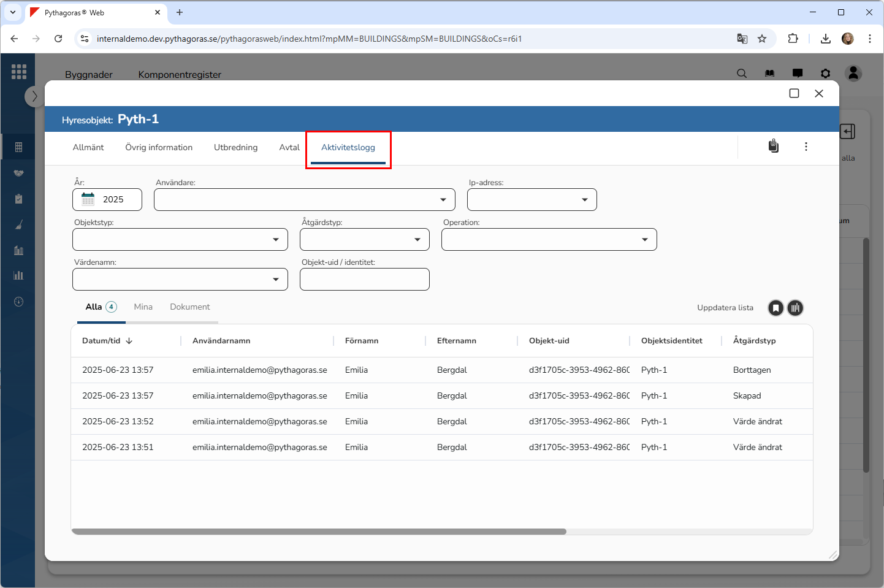The height and width of the screenshot is (588, 884).
Task: Open the Utbredning tab
Action: click(235, 148)
